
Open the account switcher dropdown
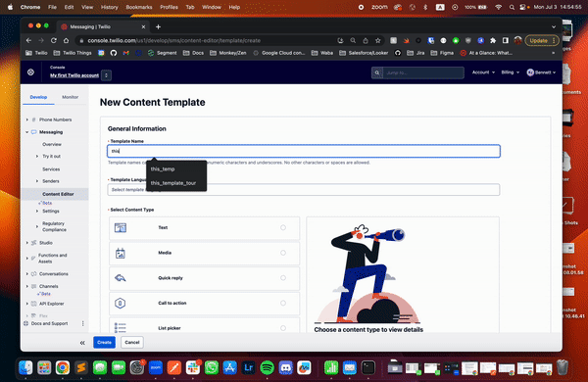point(107,75)
